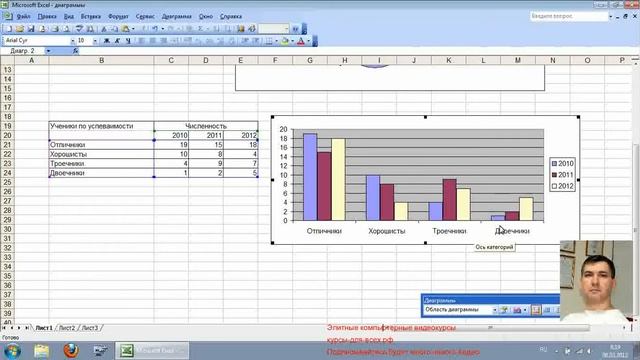The width and height of the screenshot is (640, 360).
Task: Open the Диаграмма menu
Action: pos(177,16)
